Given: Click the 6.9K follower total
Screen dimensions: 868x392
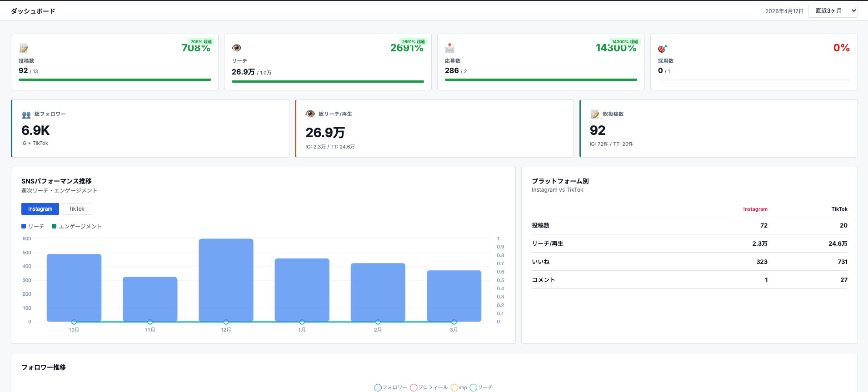Looking at the screenshot, I should (35, 131).
